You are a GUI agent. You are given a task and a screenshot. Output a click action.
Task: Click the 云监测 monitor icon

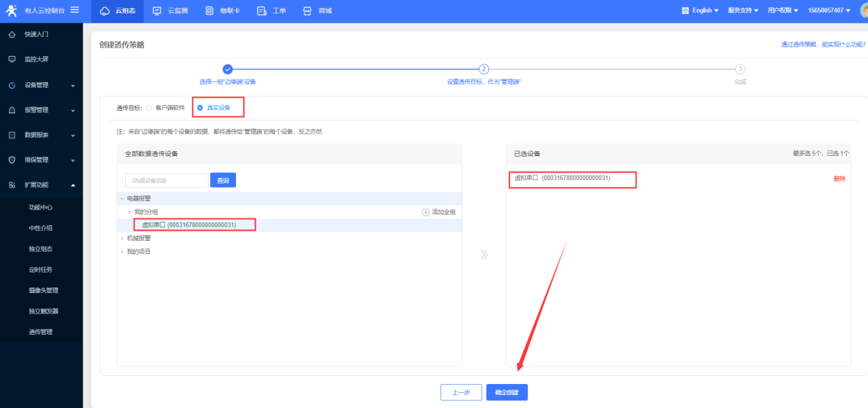point(157,11)
